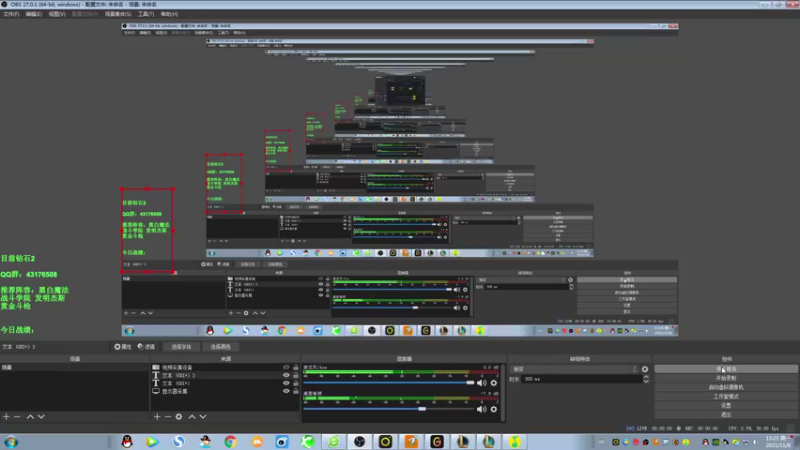Viewport: 800px width, 450px height.
Task: Toggle visibility of display capture source
Action: [x=286, y=391]
